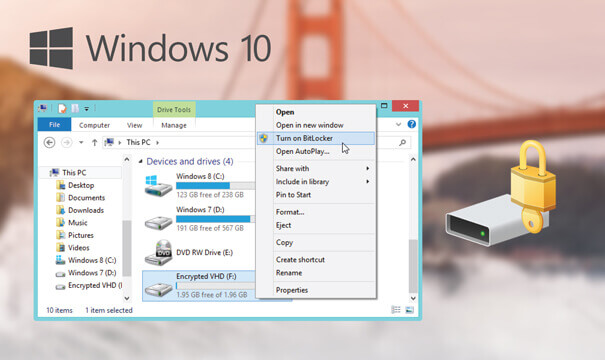This screenshot has height=360, width=605.
Task: Click the New folder quick access icon
Action: (75, 108)
